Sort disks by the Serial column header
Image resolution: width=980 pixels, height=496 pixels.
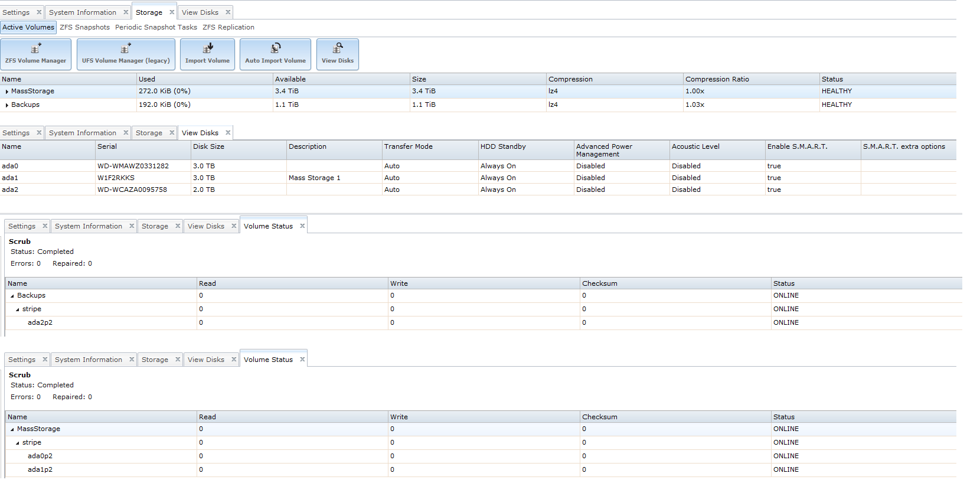pyautogui.click(x=143, y=150)
